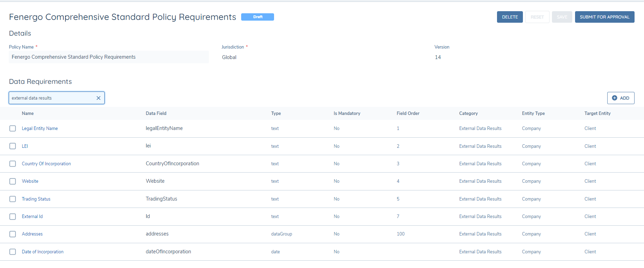This screenshot has height=268, width=644.
Task: Sort by the Is Mandatory column header
Action: (x=347, y=114)
